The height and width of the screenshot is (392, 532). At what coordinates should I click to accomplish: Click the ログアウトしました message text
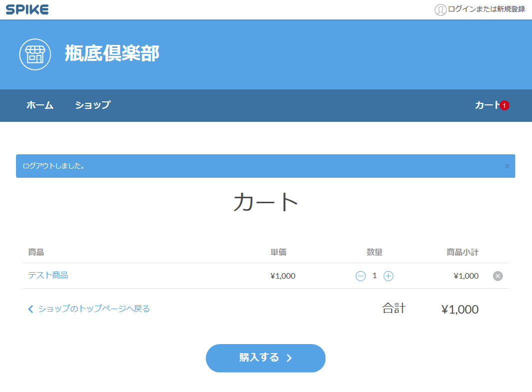pyautogui.click(x=53, y=166)
